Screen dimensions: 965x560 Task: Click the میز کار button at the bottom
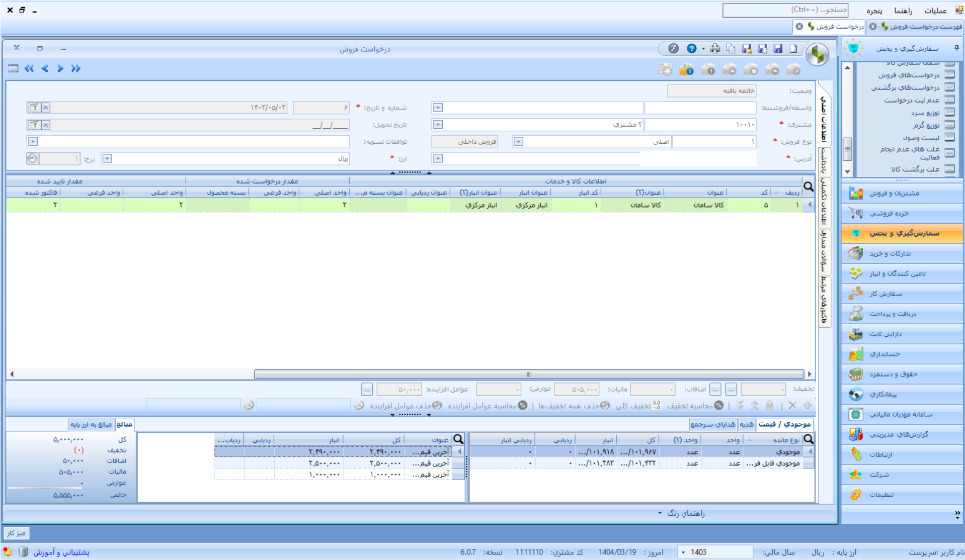(16, 533)
